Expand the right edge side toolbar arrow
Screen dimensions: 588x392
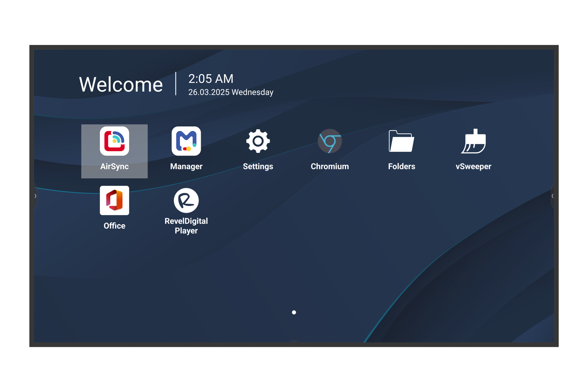(x=552, y=196)
